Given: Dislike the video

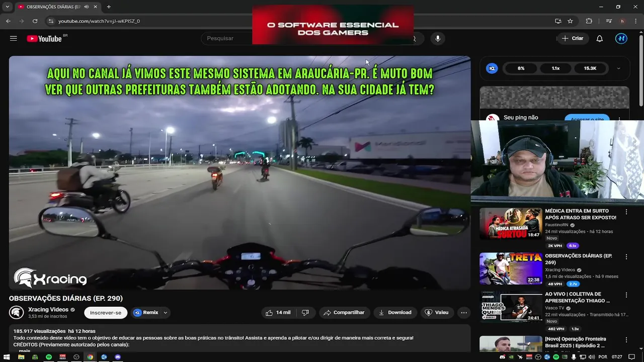Looking at the screenshot, I should (305, 313).
